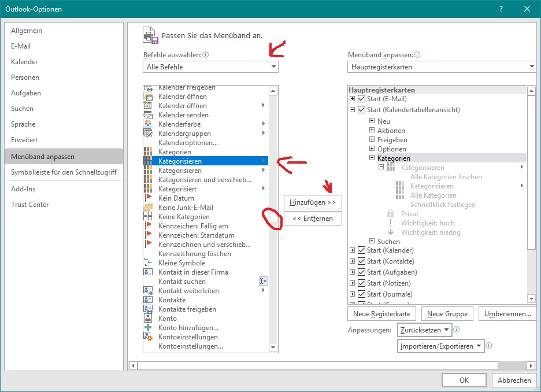The height and width of the screenshot is (392, 541).
Task: Click the ribbon tree scroll-up arrow
Action: click(x=531, y=91)
